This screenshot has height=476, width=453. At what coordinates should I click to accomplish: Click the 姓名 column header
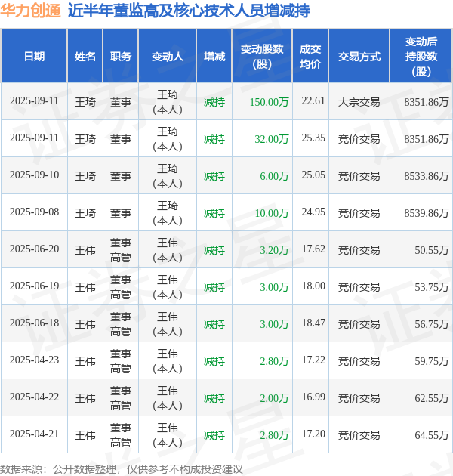[85, 57]
